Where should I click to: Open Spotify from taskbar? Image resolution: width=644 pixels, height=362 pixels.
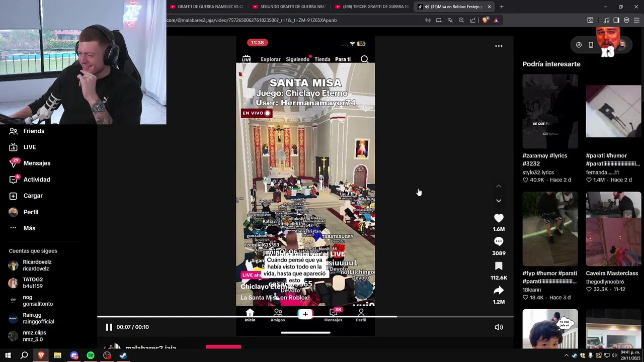[91, 355]
